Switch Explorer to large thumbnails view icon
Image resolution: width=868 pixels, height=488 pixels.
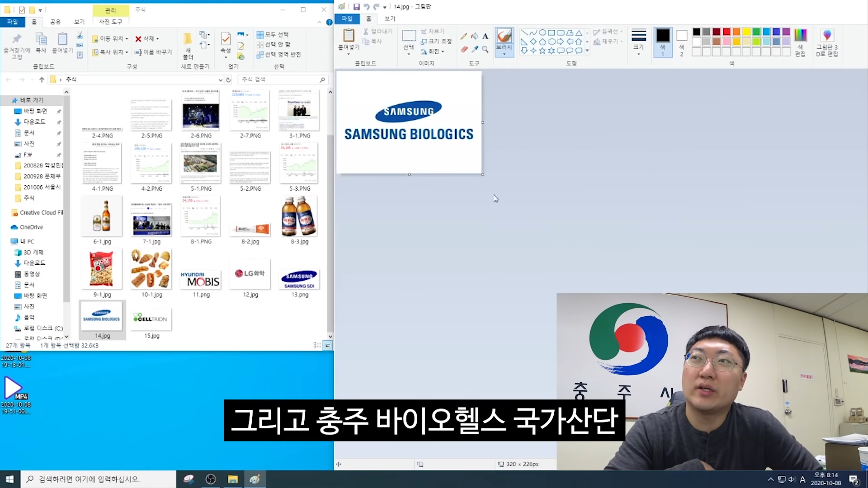coord(328,345)
